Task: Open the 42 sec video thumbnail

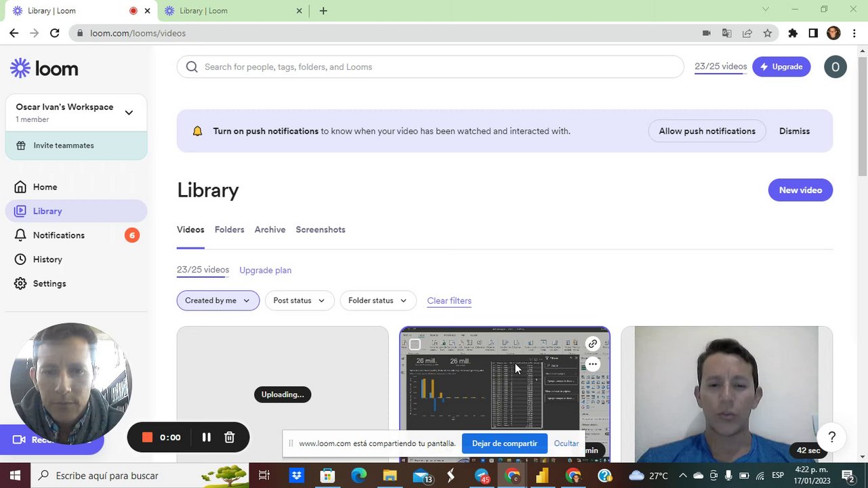Action: pyautogui.click(x=726, y=394)
